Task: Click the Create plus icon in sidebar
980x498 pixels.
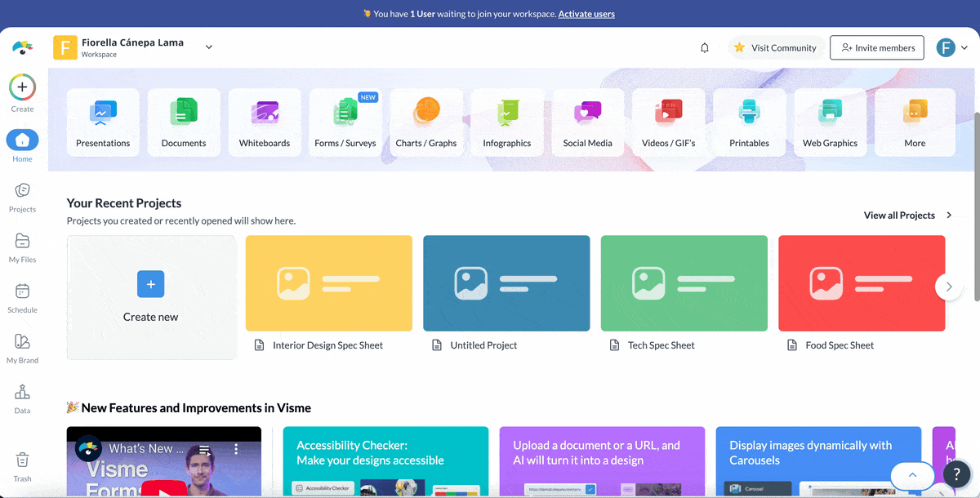Action: [x=22, y=87]
